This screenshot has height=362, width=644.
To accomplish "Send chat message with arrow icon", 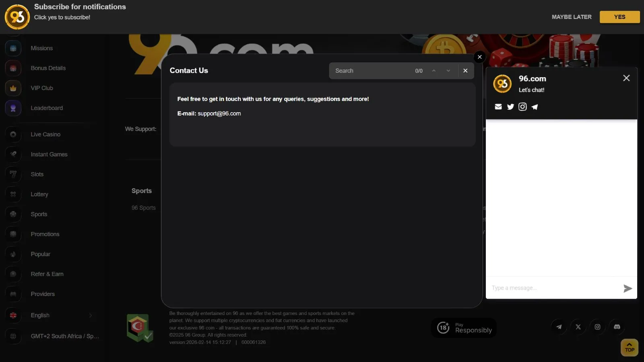I will coord(627,288).
